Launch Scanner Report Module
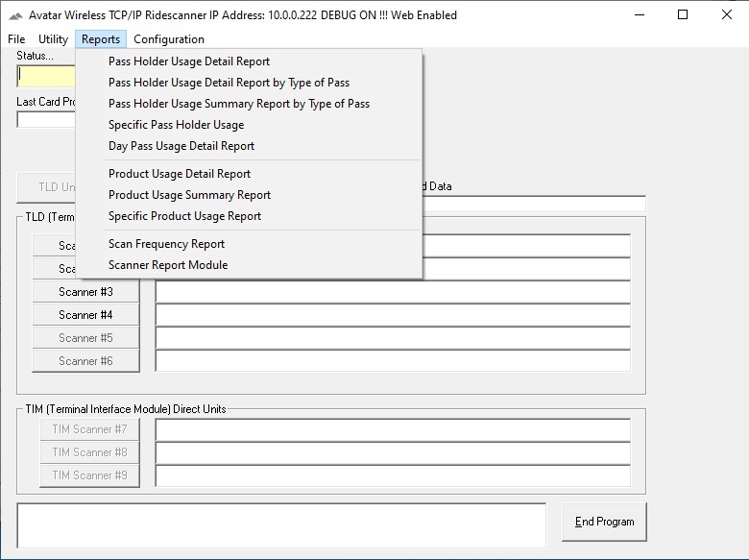Viewport: 749px width, 560px height. [168, 265]
